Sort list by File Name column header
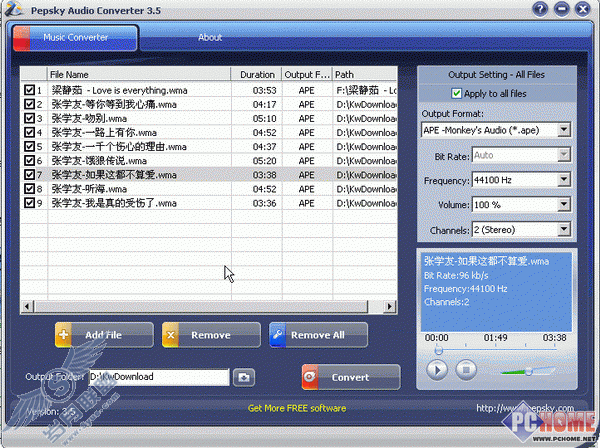The height and width of the screenshot is (448, 600). point(139,74)
